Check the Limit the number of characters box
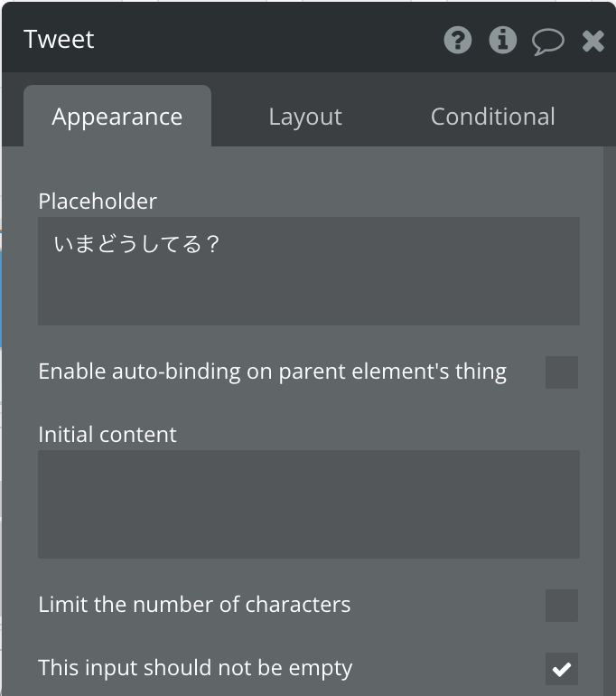This screenshot has height=696, width=616. point(562,606)
